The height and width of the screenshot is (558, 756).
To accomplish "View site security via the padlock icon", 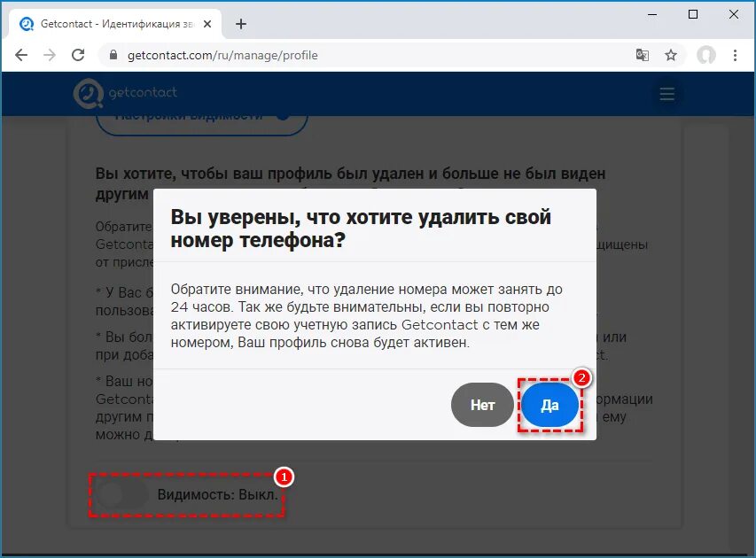I will [x=113, y=55].
